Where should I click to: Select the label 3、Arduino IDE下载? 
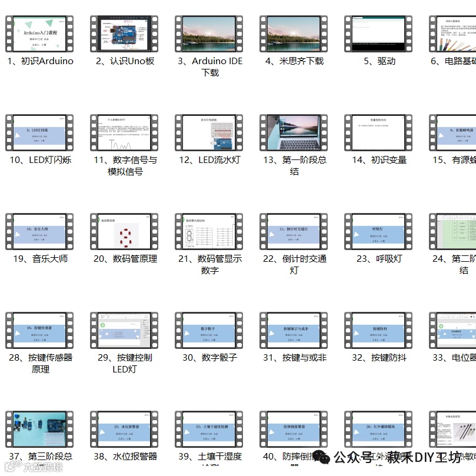pos(210,67)
